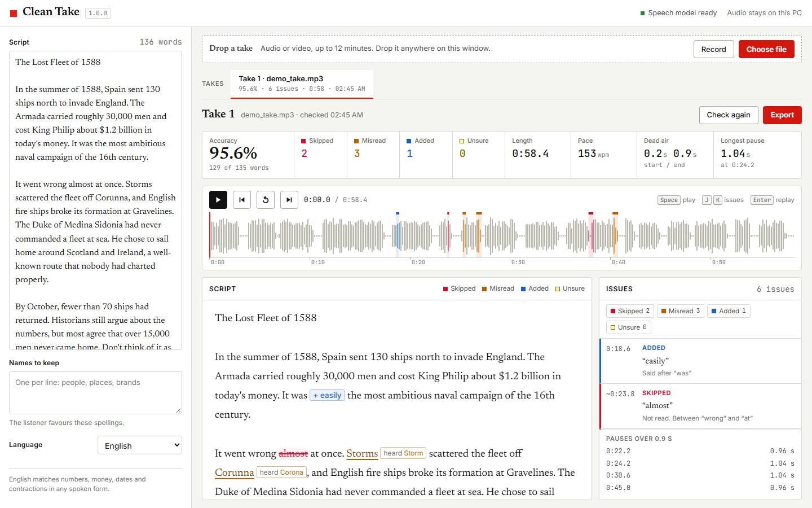Click the "+ easily" added-word tag
The width and height of the screenshot is (812, 508).
pyautogui.click(x=327, y=396)
